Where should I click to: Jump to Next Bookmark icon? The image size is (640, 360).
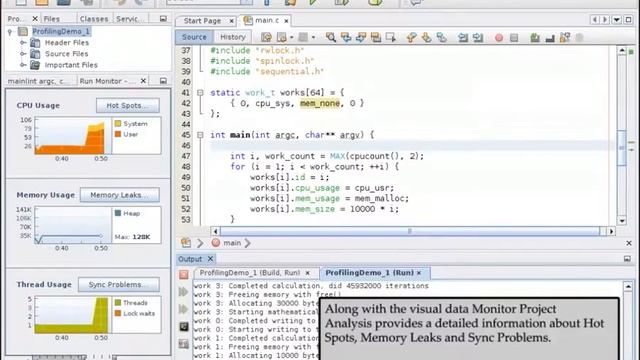427,38
